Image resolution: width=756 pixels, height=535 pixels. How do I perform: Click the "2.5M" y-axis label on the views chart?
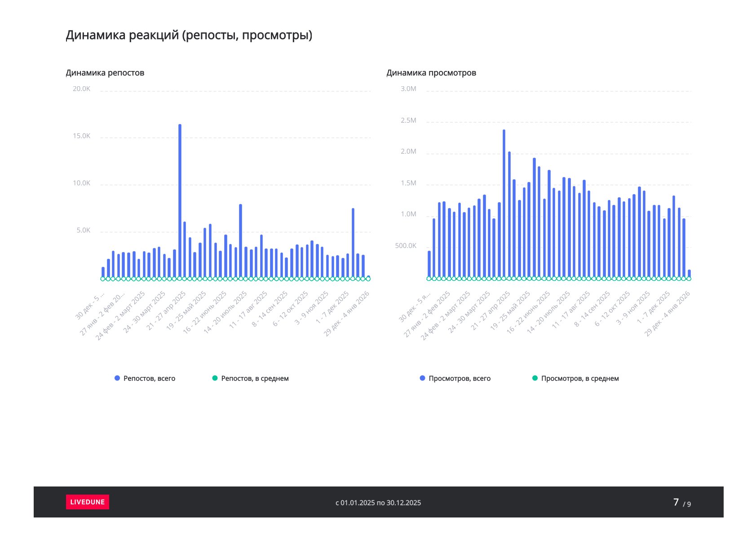(x=408, y=120)
